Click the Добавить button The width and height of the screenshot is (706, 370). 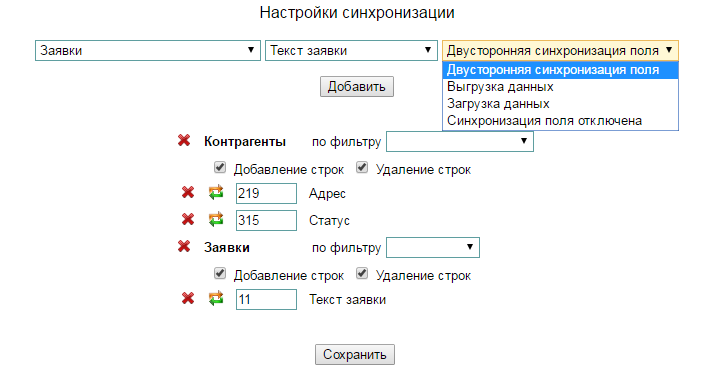click(x=357, y=86)
